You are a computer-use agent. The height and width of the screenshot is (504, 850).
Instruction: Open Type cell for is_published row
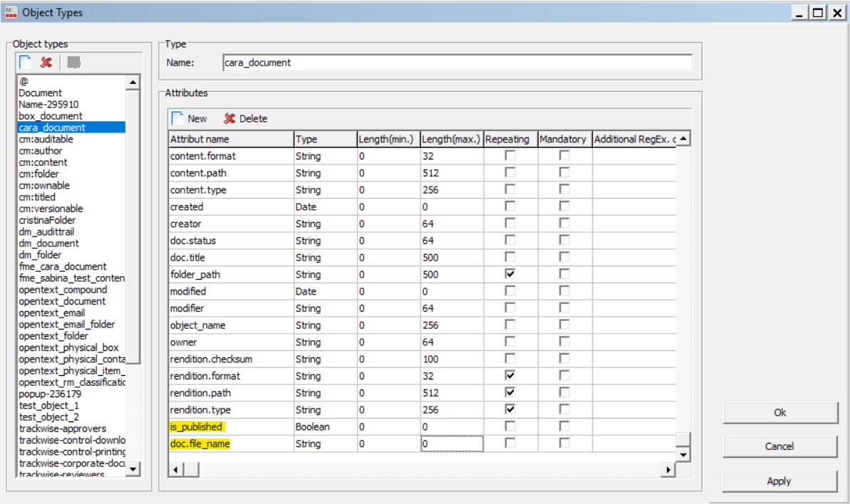[x=325, y=427]
